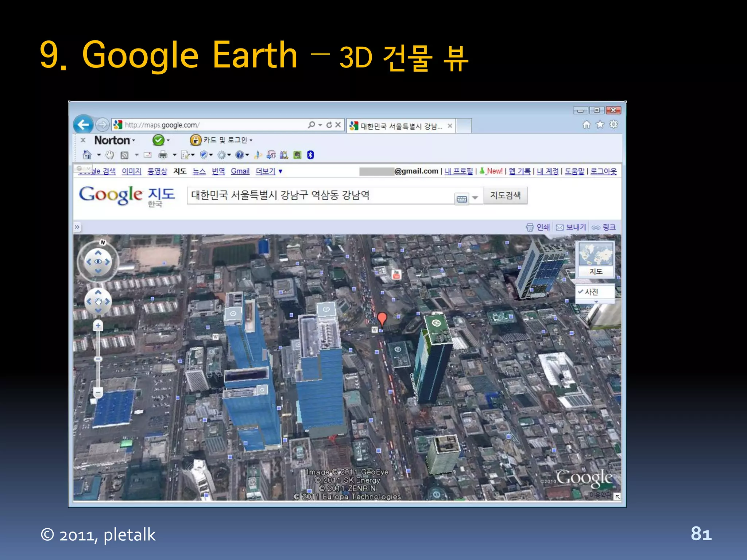Go back with the browser back arrow
Viewport: 747px width, 560px height.
(x=84, y=125)
